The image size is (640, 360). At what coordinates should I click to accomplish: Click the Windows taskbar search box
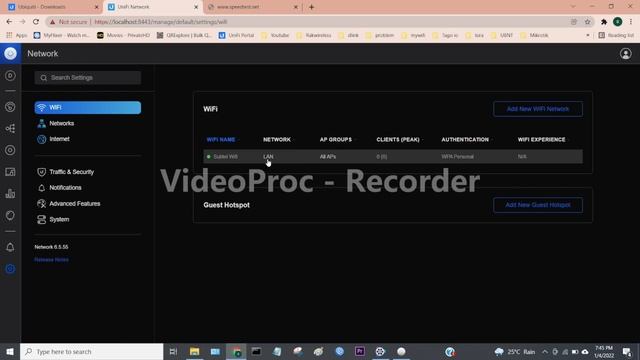pyautogui.click(x=91, y=351)
